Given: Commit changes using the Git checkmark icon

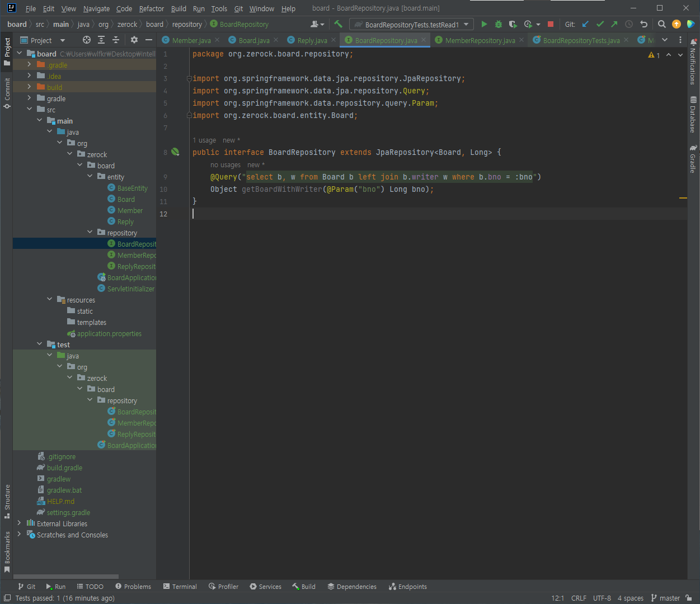Looking at the screenshot, I should coord(600,24).
